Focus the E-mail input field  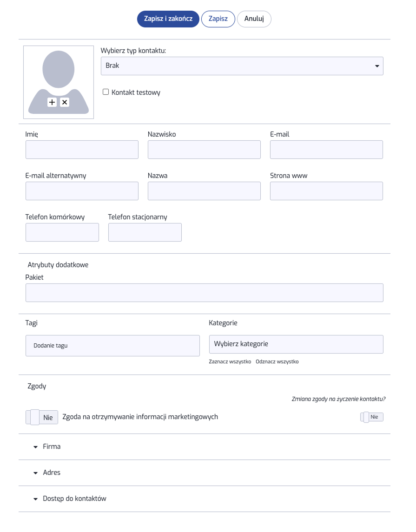tap(326, 150)
